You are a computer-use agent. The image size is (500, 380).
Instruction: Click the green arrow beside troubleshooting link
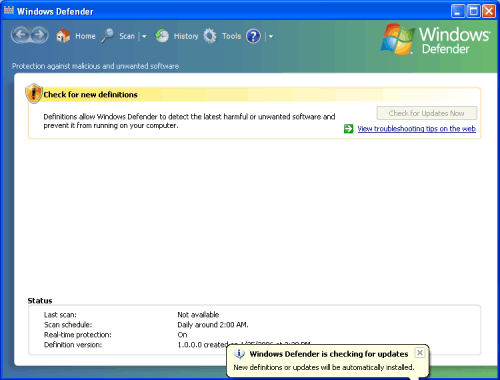tap(348, 129)
